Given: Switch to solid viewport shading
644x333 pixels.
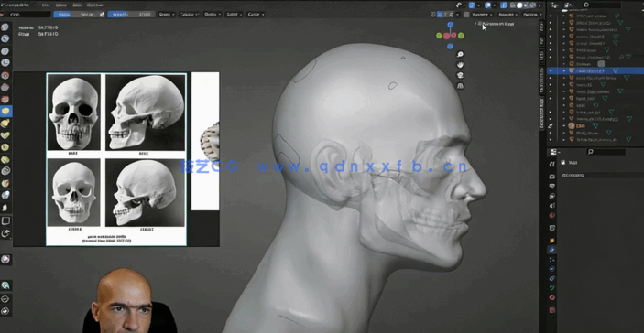Looking at the screenshot, I should [x=519, y=5].
